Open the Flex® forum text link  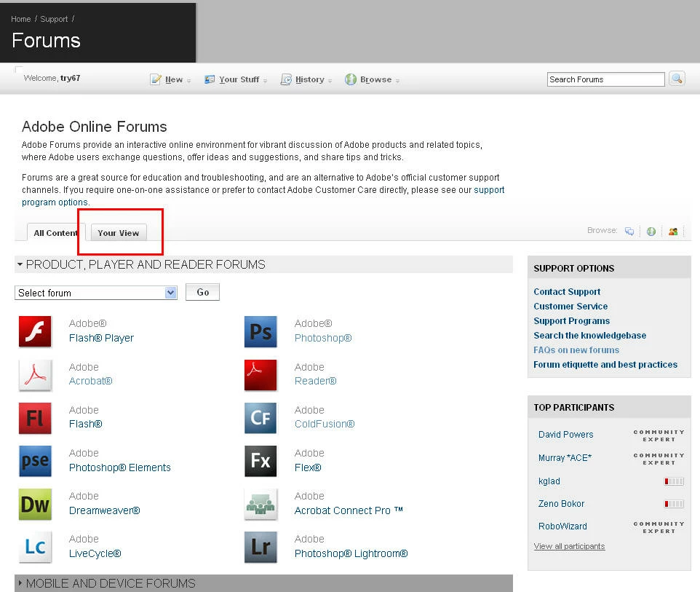(308, 467)
